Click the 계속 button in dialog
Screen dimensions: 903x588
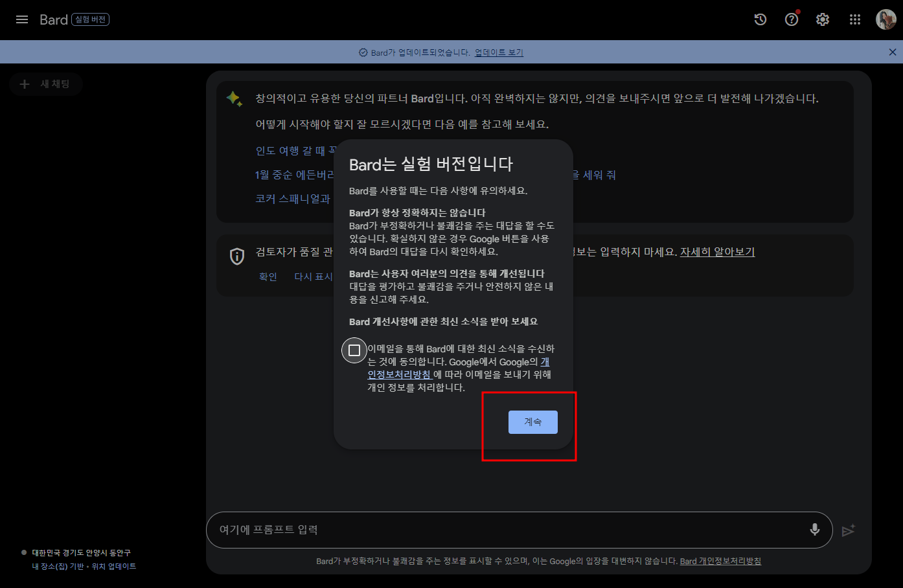click(x=532, y=422)
